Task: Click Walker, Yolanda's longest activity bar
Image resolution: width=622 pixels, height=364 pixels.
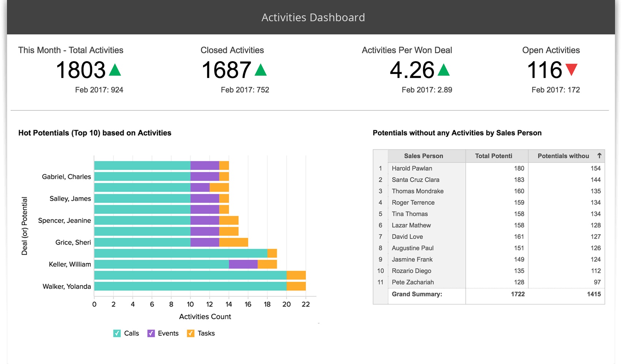Action: coord(190,286)
